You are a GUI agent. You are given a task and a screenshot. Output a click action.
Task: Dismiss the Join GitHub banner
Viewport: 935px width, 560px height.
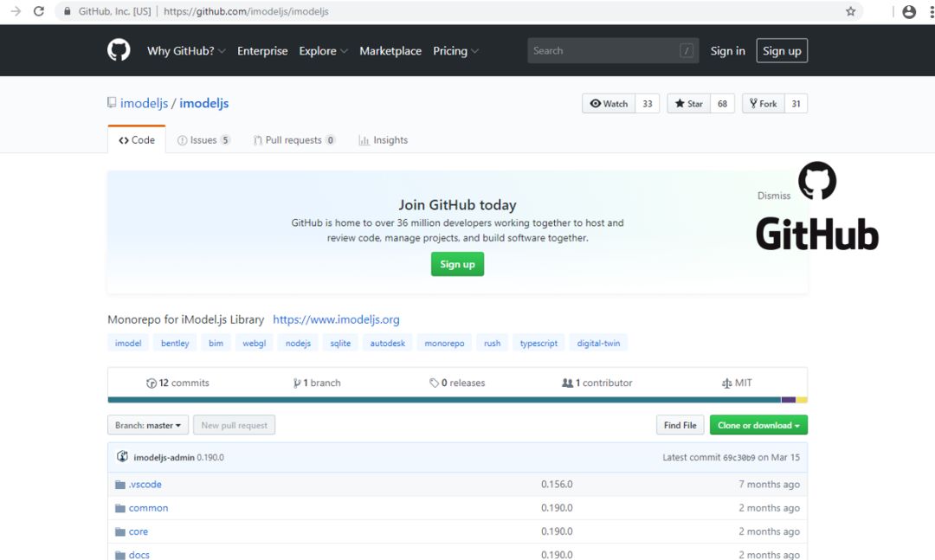tap(773, 196)
